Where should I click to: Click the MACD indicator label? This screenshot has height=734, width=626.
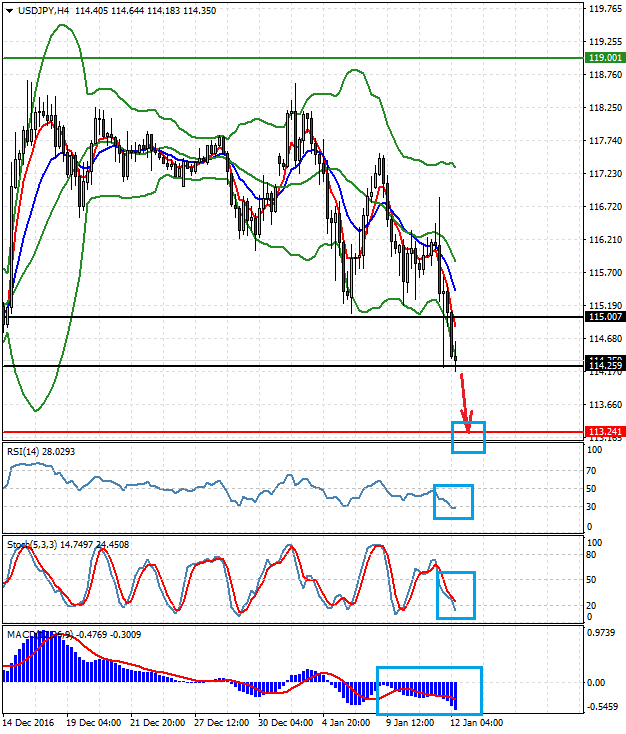[74, 635]
